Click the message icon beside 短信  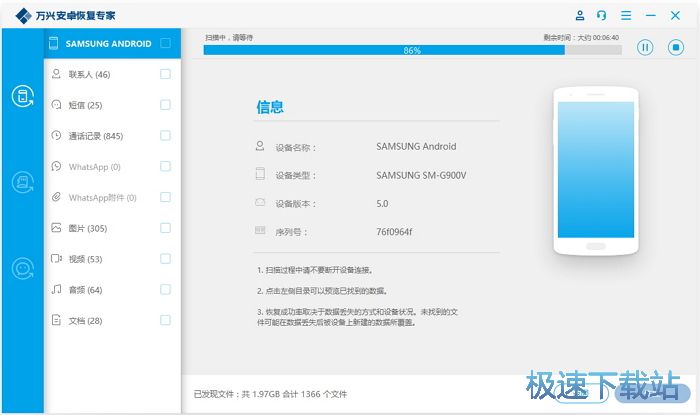(56, 104)
